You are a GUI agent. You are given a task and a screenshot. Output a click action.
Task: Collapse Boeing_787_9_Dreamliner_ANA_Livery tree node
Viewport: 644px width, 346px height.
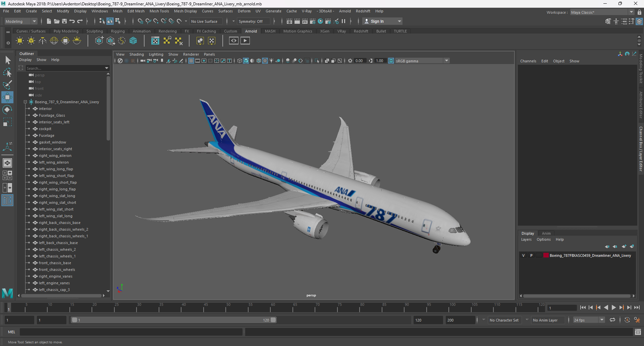(25, 102)
